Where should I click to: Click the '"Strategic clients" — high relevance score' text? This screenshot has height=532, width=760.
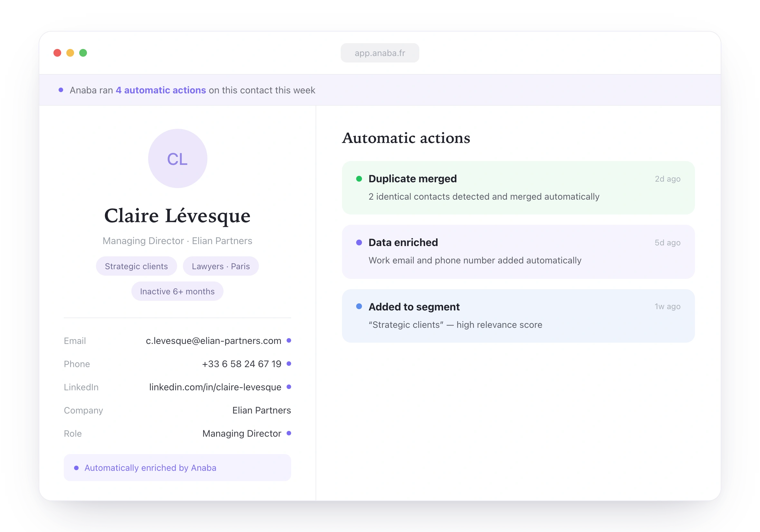click(x=455, y=325)
